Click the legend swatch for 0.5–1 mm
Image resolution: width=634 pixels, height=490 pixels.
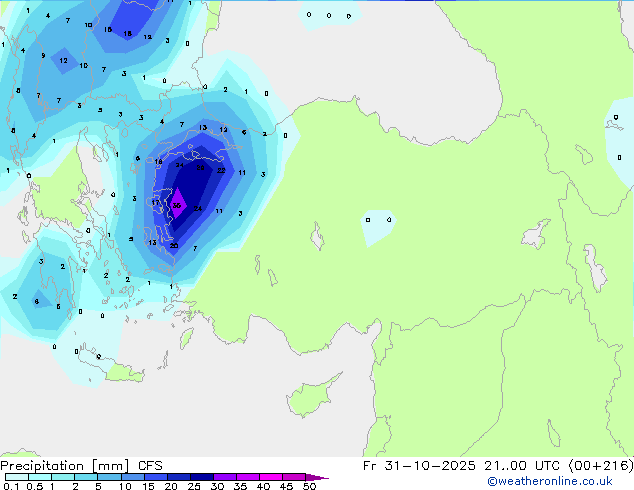pos(40,477)
